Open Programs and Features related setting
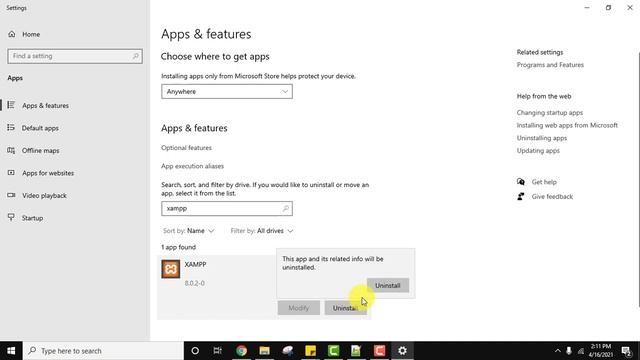 pyautogui.click(x=550, y=65)
